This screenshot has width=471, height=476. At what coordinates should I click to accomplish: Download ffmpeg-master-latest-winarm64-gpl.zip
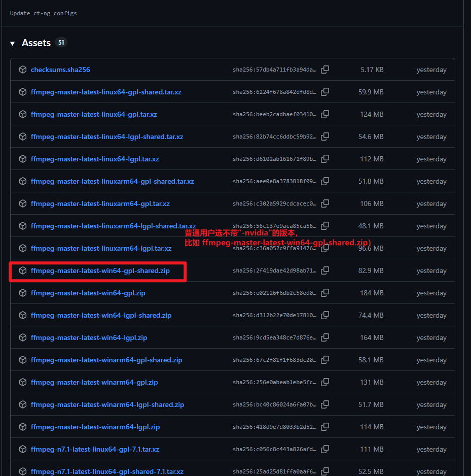[x=94, y=382]
